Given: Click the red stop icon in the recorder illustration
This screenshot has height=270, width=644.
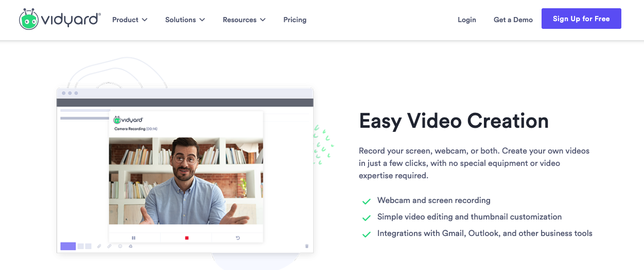Looking at the screenshot, I should pos(187,238).
